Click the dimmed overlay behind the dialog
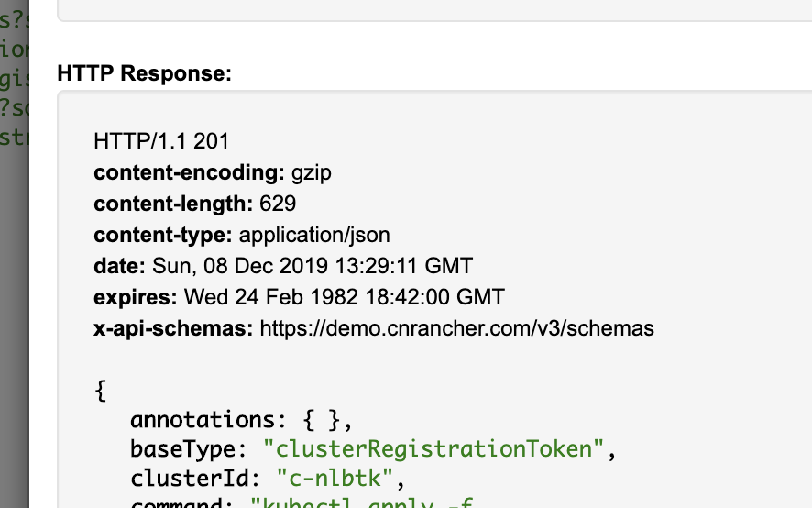Viewport: 812px width, 508px height. (x=15, y=311)
